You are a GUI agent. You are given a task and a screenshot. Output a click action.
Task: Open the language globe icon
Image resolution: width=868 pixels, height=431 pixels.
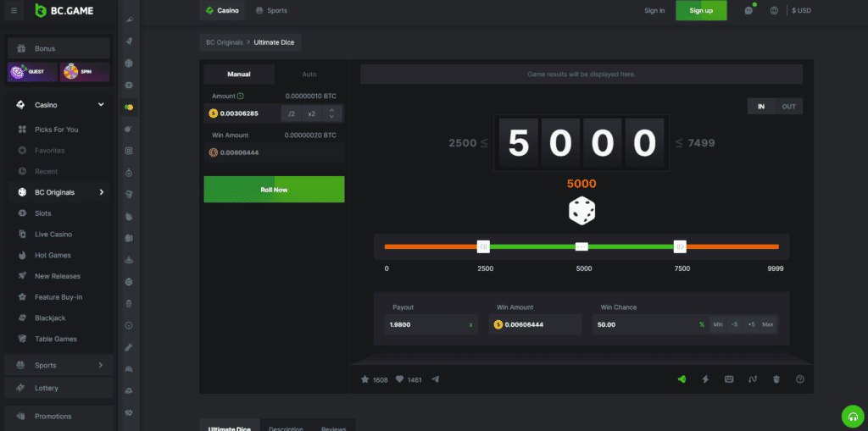coord(774,10)
